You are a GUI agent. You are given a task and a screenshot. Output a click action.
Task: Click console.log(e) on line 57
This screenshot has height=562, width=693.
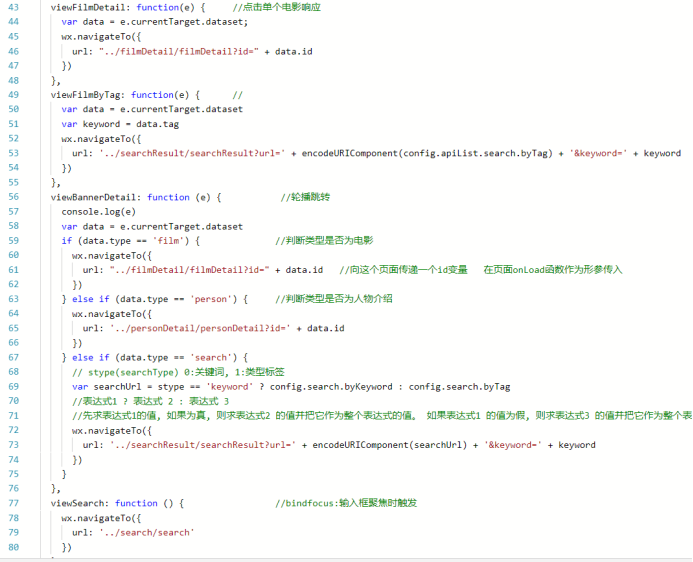(x=99, y=212)
